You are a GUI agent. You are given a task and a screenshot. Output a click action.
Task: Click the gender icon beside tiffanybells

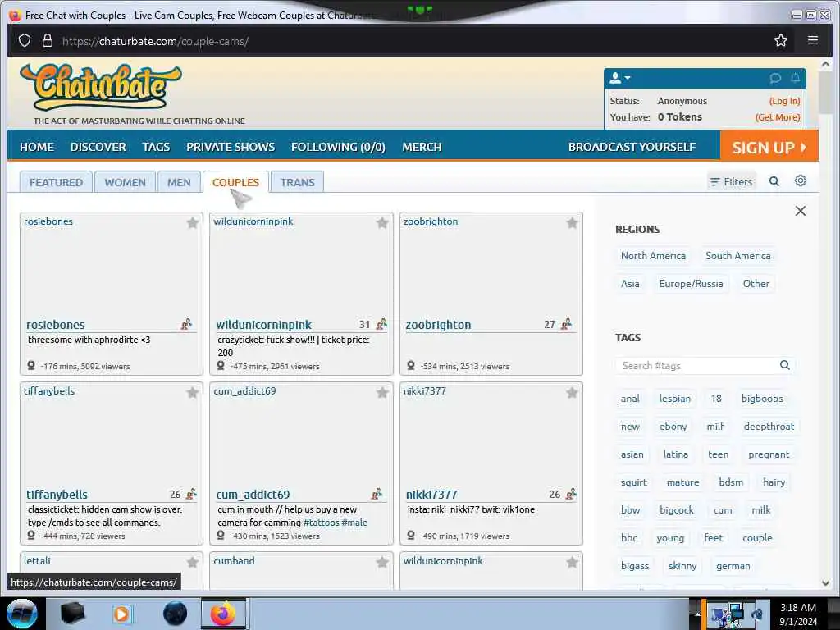point(191,494)
